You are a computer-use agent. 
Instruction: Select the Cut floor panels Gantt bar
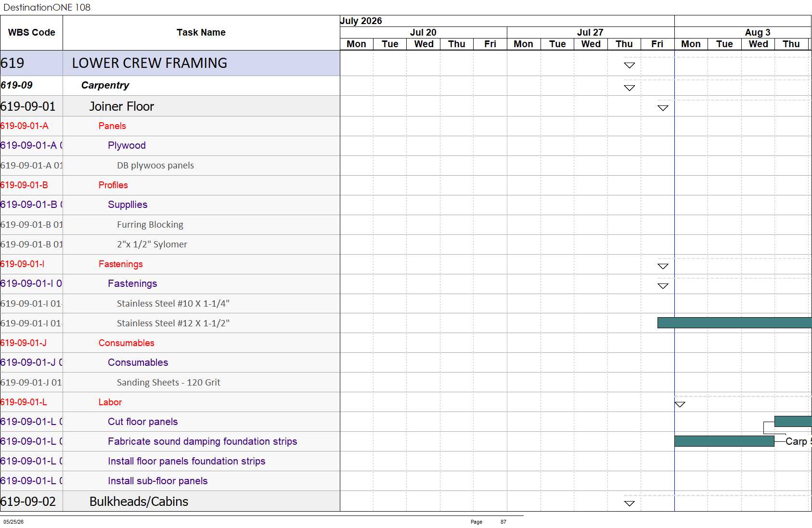[x=793, y=422]
